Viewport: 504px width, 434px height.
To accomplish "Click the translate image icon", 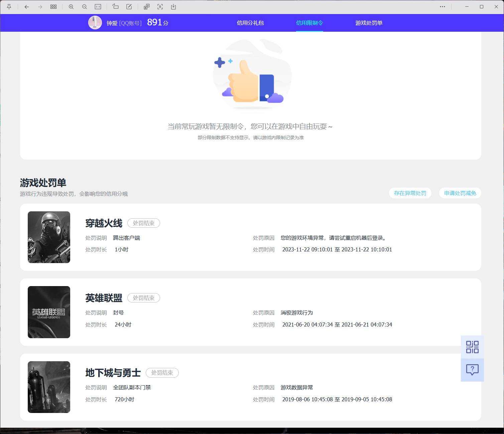I will [x=147, y=7].
